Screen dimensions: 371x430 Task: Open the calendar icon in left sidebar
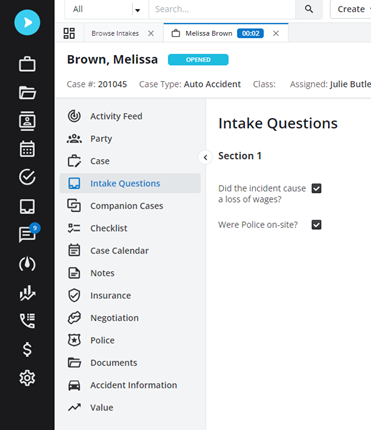pyautogui.click(x=27, y=149)
